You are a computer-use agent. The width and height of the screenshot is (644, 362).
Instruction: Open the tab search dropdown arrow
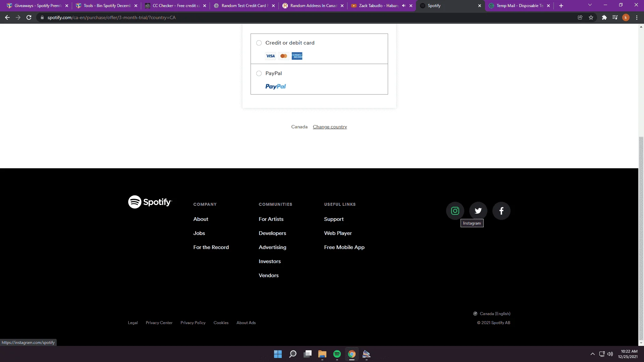click(x=590, y=5)
